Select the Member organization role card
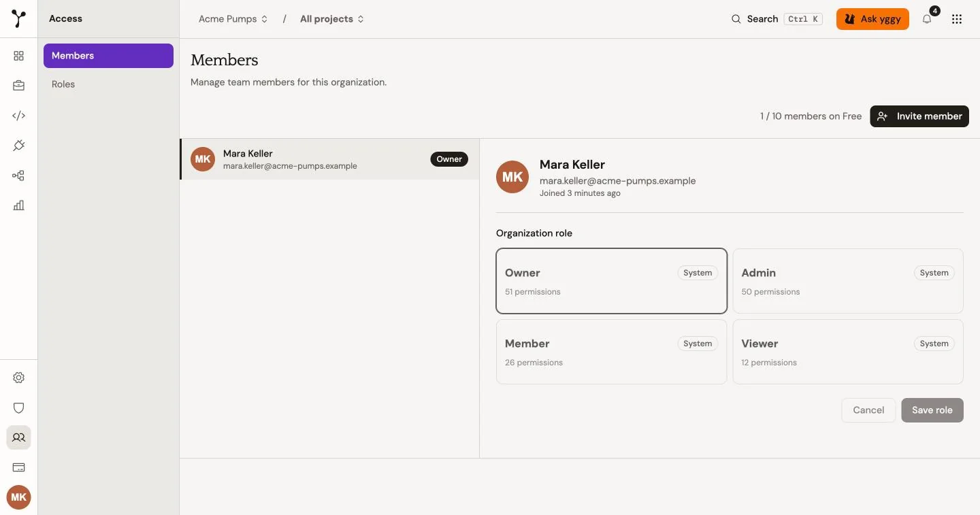This screenshot has width=980, height=515. pyautogui.click(x=612, y=352)
